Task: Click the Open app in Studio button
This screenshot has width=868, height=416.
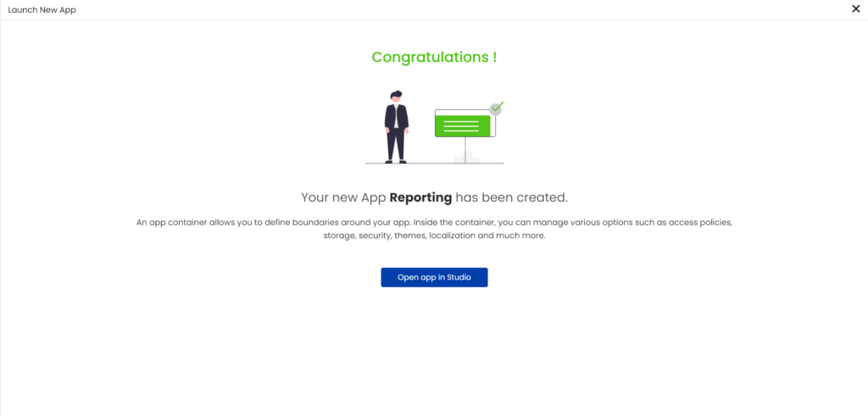Action: (434, 278)
